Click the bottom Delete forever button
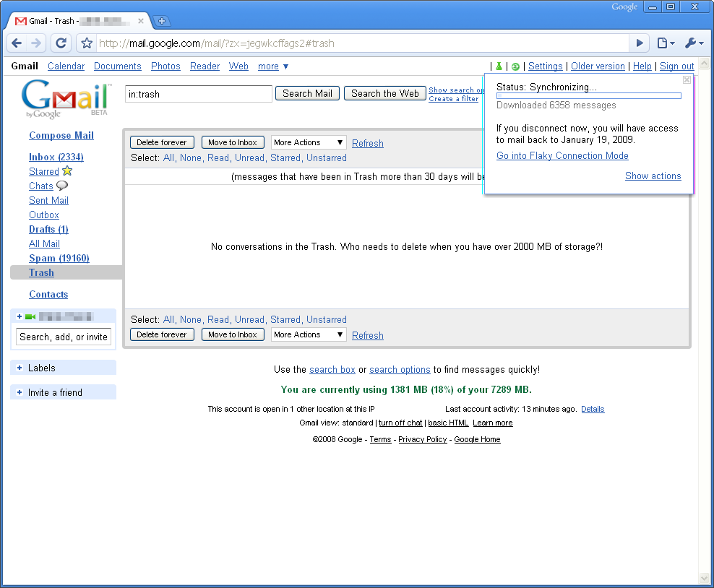The height and width of the screenshot is (588, 714). coord(162,334)
